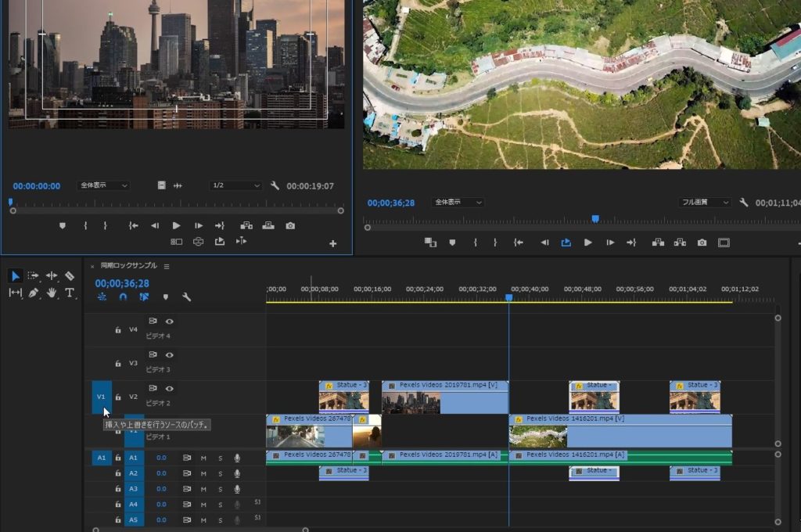801x532 pixels.
Task: Open Source monitor 1/2 resolution dropdown
Action: pyautogui.click(x=235, y=186)
